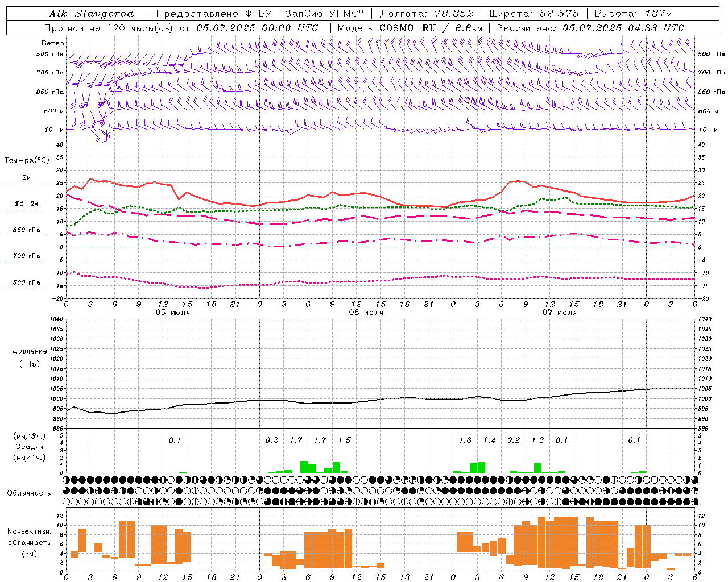Image resolution: width=728 pixels, height=582 pixels.
Task: Click the (мм/3ч.) precipitation unit label
Action: [x=30, y=436]
